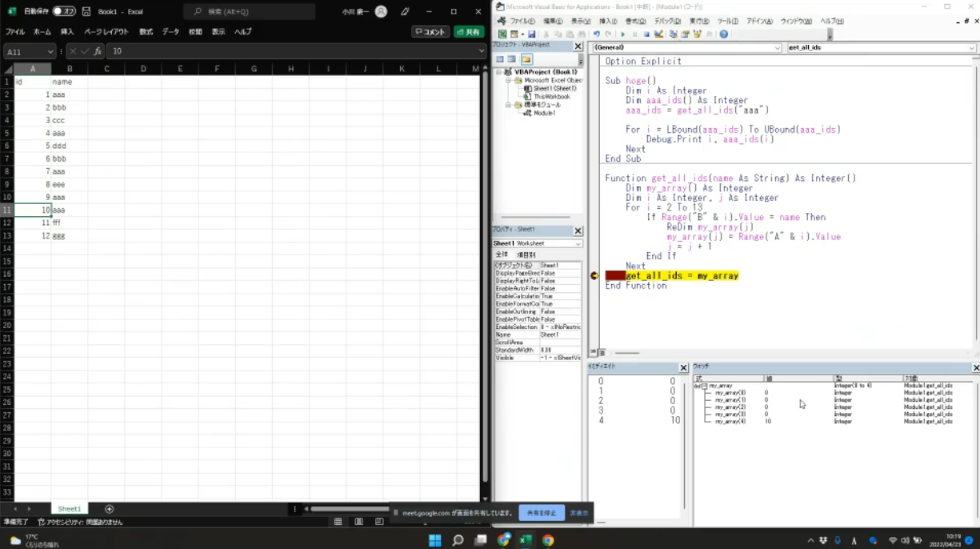The width and height of the screenshot is (980, 549).
Task: Select Module1 in the project tree
Action: coord(544,113)
